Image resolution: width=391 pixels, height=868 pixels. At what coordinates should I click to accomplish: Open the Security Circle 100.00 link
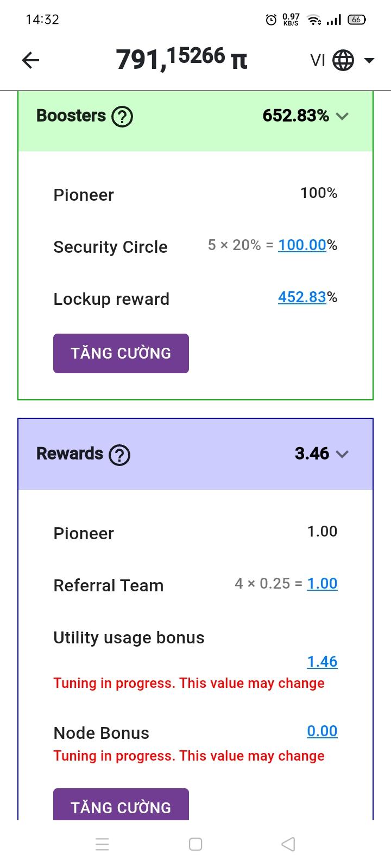302,245
